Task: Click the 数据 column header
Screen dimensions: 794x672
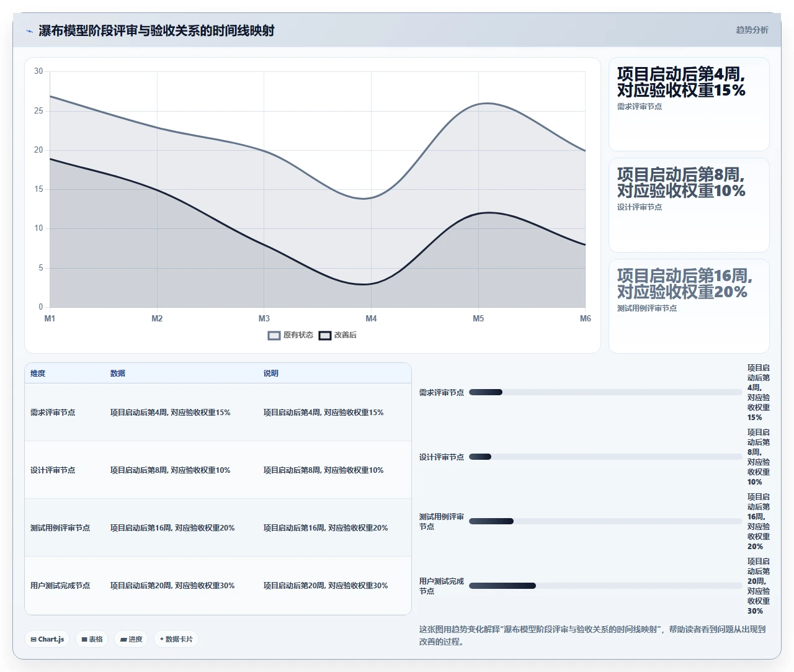Action: (x=118, y=374)
